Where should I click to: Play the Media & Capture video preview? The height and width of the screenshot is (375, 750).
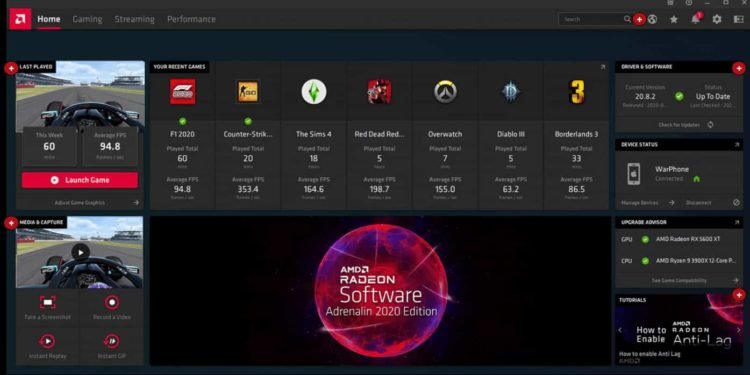coord(80,252)
